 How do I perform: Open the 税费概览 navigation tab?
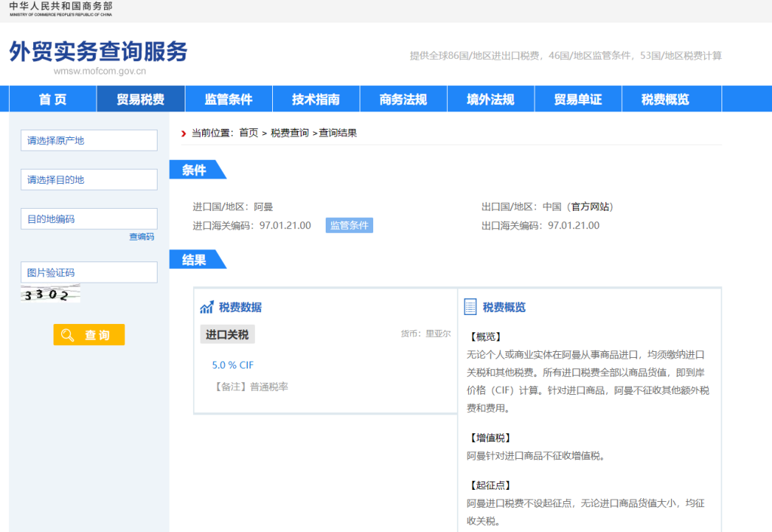tap(666, 99)
